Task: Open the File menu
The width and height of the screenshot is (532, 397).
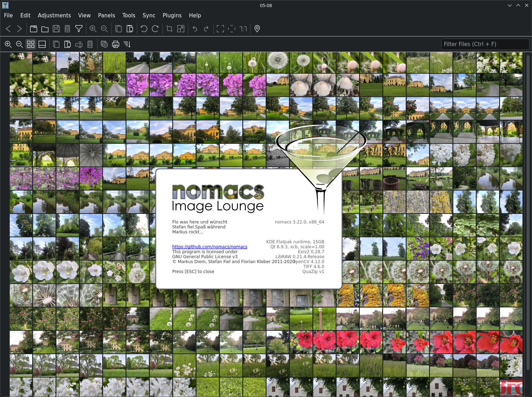Action: pos(8,15)
